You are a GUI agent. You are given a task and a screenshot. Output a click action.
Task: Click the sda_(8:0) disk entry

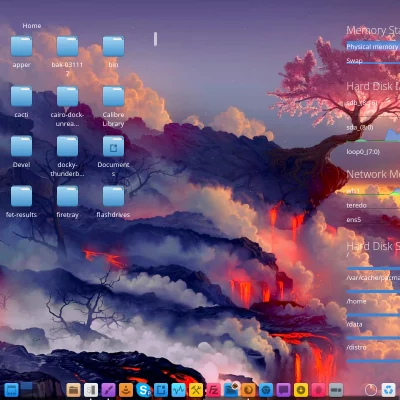click(360, 127)
